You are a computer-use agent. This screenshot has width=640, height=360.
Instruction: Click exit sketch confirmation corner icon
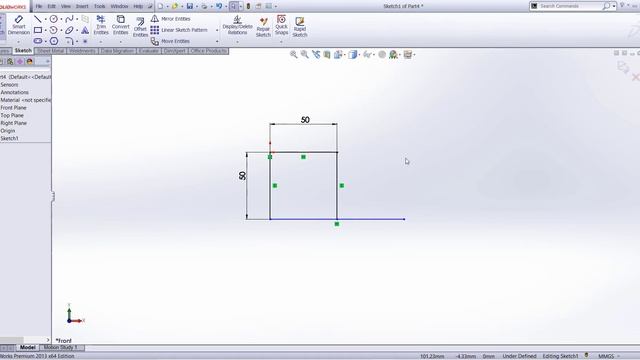pos(623,67)
